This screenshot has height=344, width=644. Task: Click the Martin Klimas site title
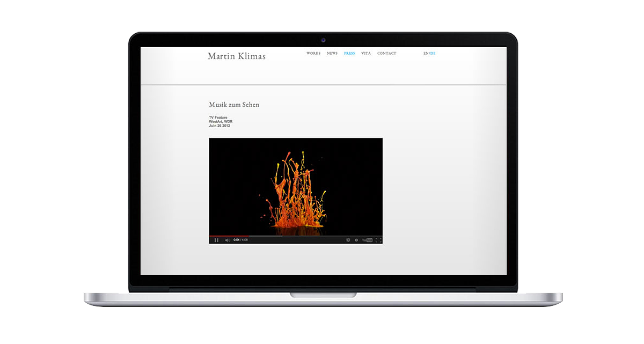click(x=236, y=56)
